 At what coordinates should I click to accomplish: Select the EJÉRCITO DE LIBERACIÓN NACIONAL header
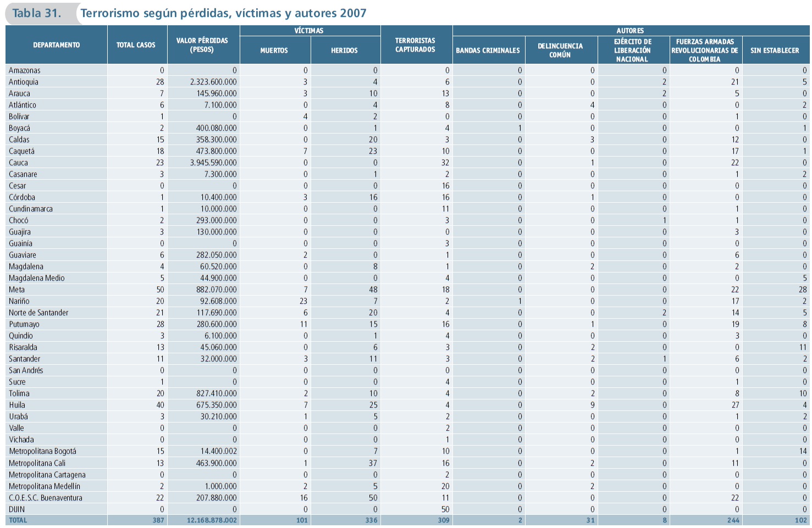pyautogui.click(x=633, y=51)
